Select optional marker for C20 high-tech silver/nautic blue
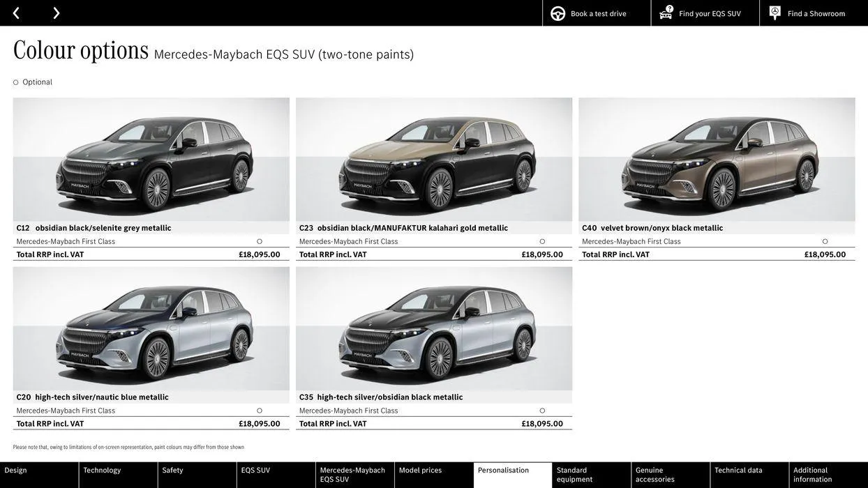This screenshot has width=868, height=488. coord(260,411)
